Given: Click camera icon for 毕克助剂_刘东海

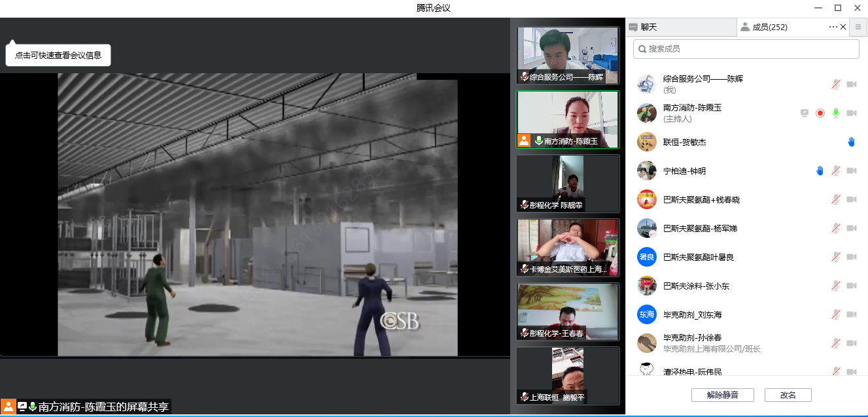Looking at the screenshot, I should point(852,314).
